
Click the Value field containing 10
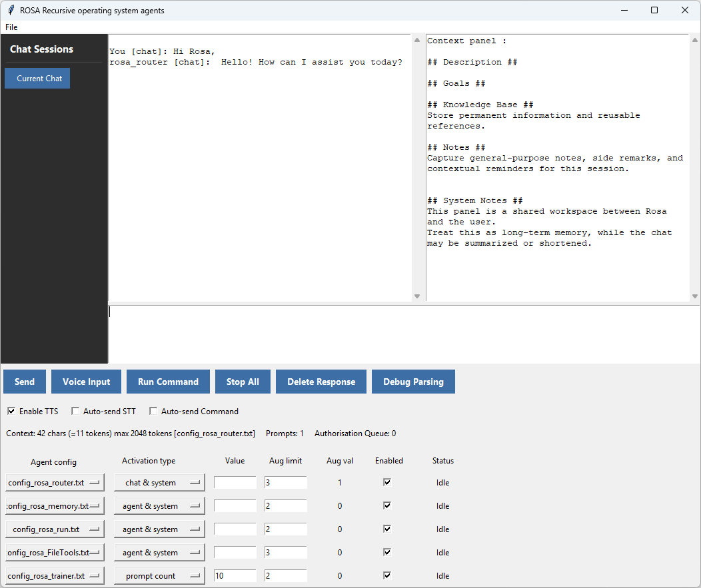pos(235,576)
